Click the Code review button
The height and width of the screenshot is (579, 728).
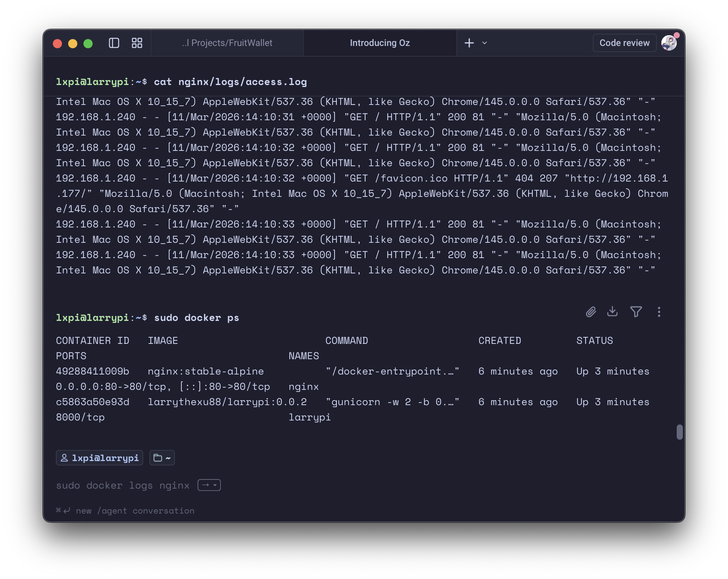coord(624,43)
